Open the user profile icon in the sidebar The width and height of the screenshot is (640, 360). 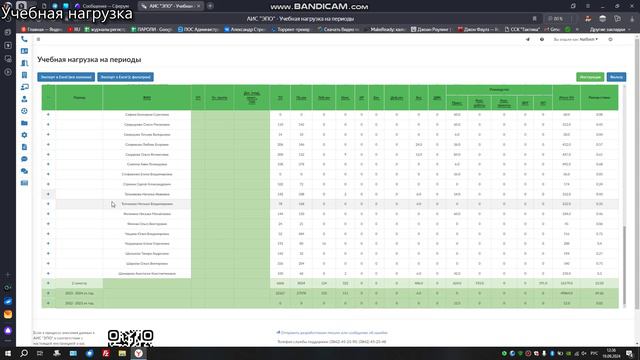click(24, 99)
